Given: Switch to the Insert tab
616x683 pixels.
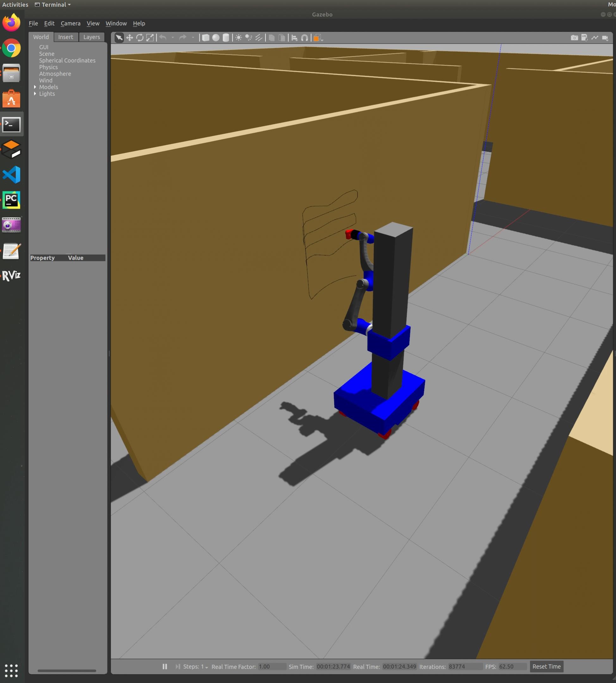Looking at the screenshot, I should [65, 37].
